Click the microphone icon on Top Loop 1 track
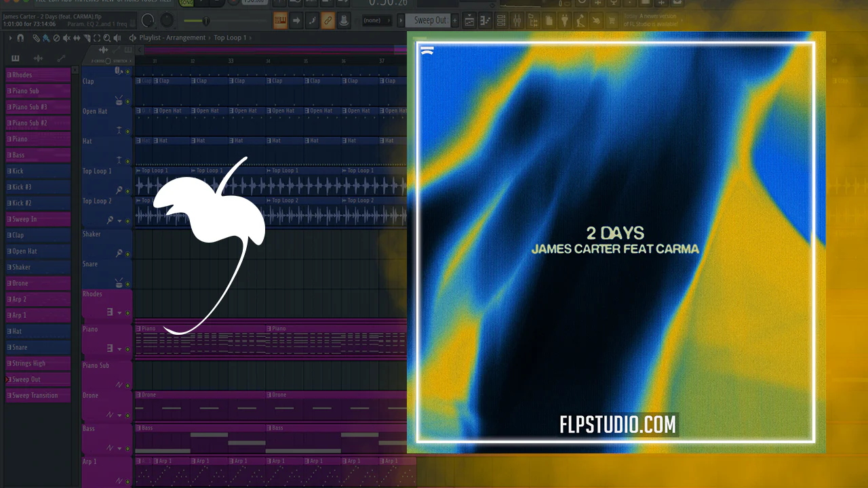The height and width of the screenshot is (488, 868). [119, 190]
